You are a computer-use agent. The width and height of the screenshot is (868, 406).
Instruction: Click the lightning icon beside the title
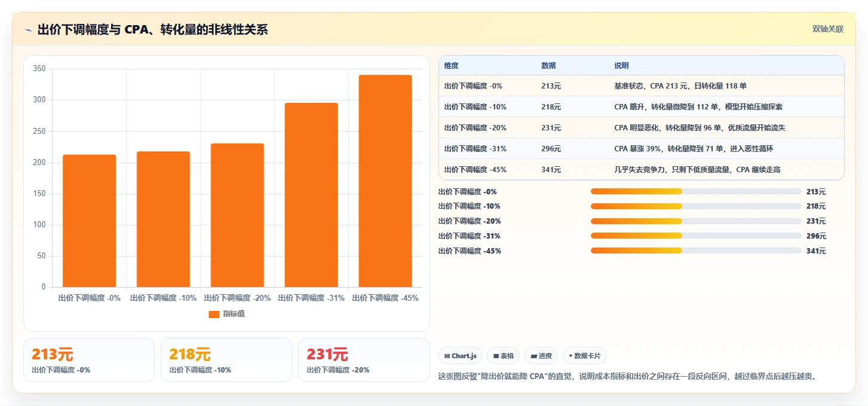point(28,30)
